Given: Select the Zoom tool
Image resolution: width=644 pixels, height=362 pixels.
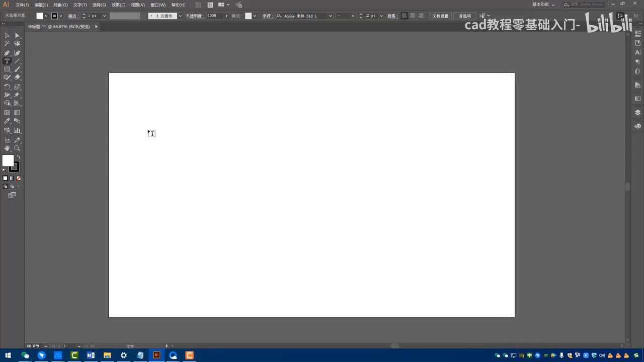Looking at the screenshot, I should [17, 148].
